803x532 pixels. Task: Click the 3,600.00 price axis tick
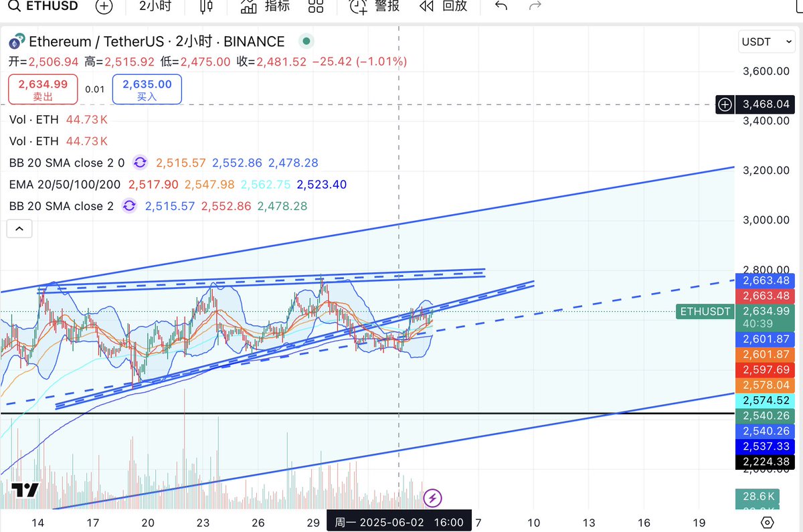pos(766,71)
